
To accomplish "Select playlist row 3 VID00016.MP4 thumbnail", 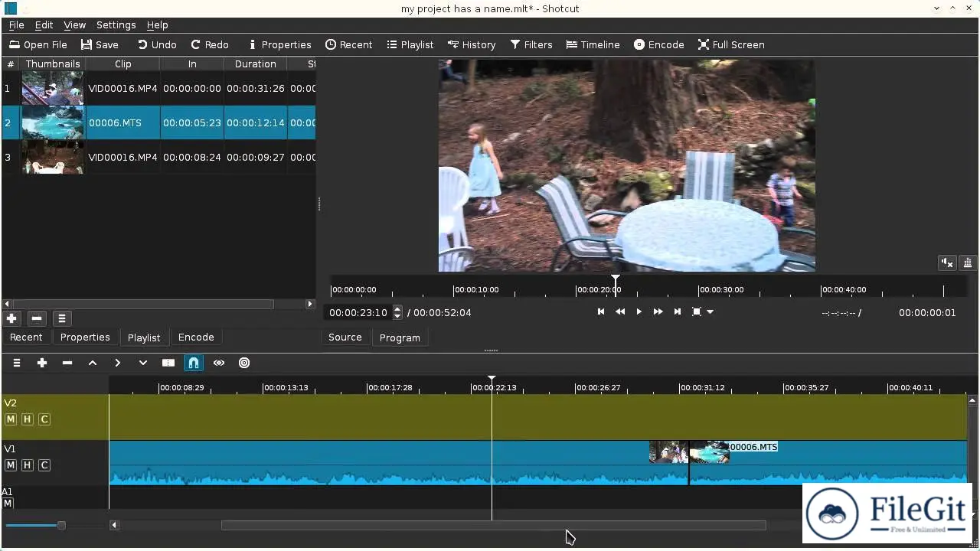I will click(x=53, y=158).
